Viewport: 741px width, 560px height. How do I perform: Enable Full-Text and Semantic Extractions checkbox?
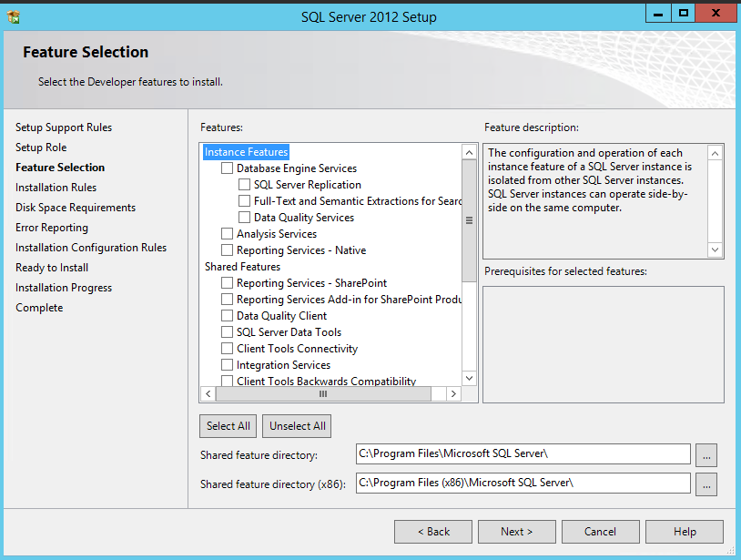click(x=244, y=201)
